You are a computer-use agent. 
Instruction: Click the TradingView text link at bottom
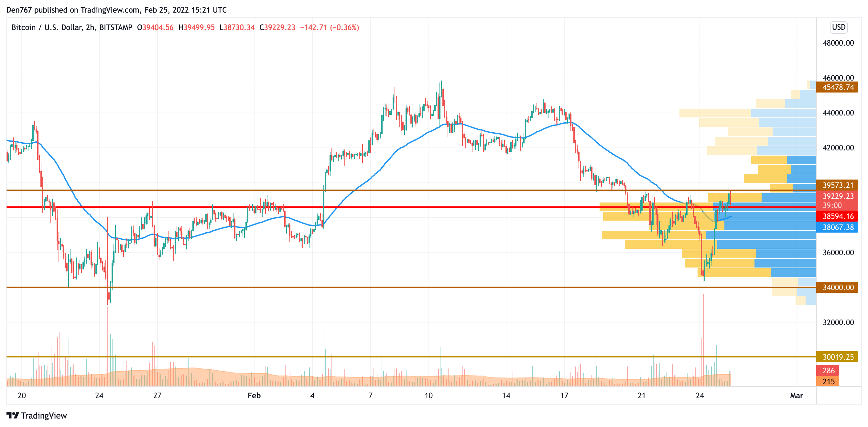point(44,416)
